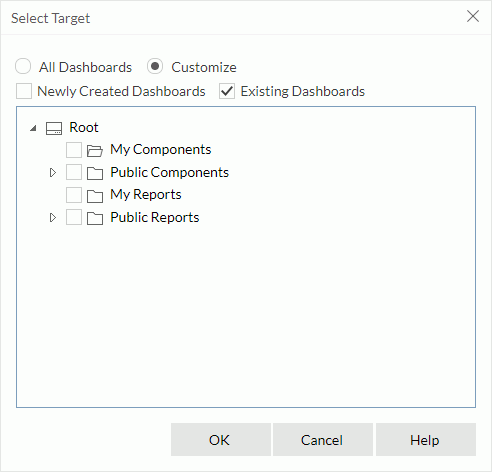Select the Customize radio button
The width and height of the screenshot is (492, 472).
point(155,66)
